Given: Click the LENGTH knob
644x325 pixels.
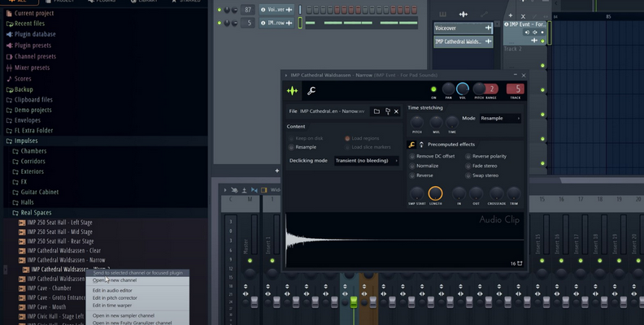Looking at the screenshot, I should click(x=435, y=193).
